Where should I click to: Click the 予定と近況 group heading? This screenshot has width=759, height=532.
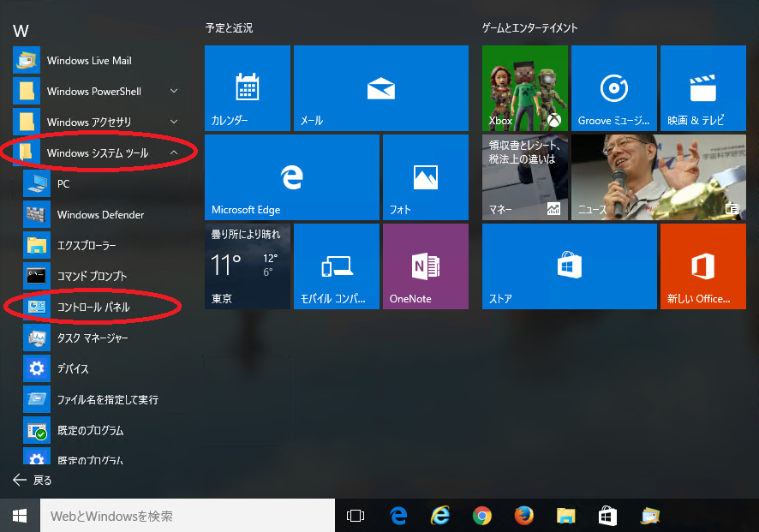tap(229, 28)
